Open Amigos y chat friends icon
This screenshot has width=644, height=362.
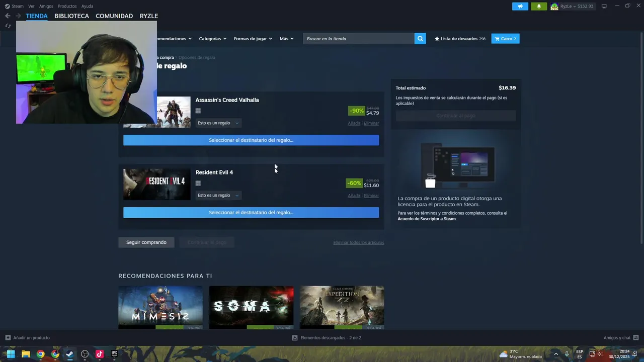tap(636, 338)
